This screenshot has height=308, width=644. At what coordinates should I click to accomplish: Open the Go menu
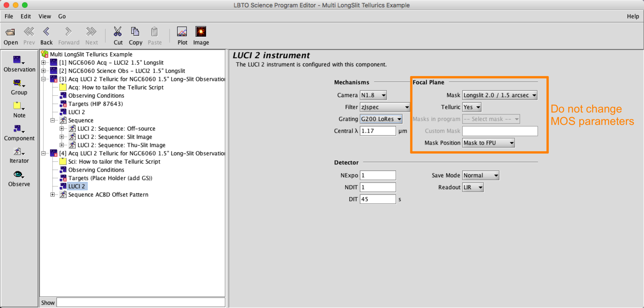(62, 16)
